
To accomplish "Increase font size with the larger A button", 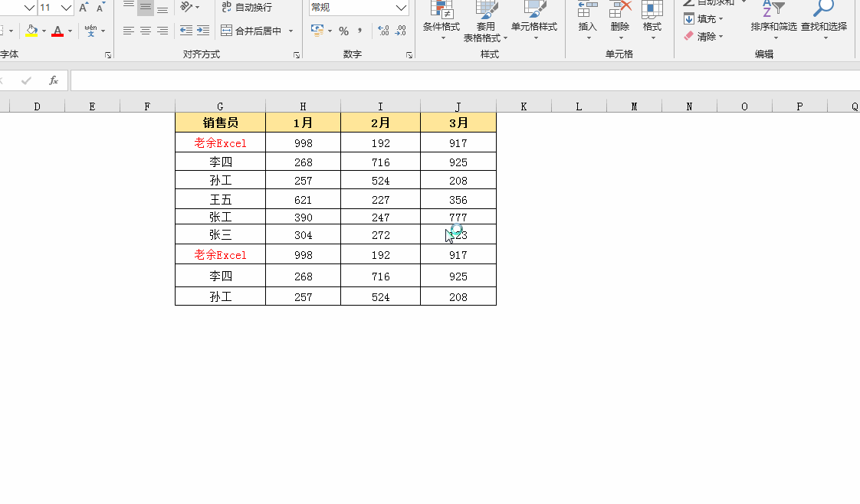I will pyautogui.click(x=84, y=8).
